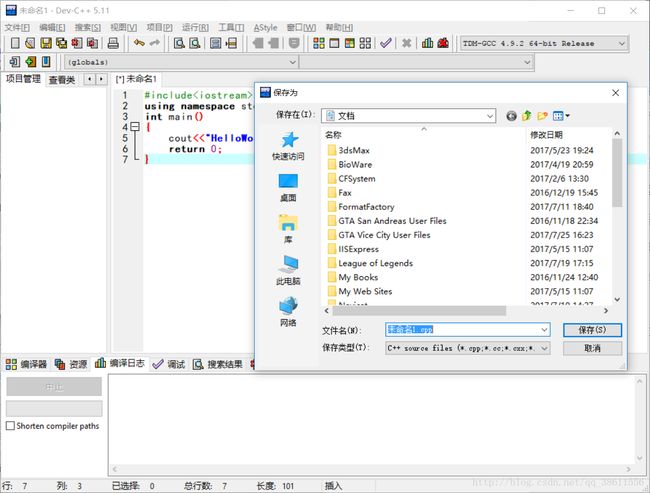Switch to Search Results (搜索结果) tab
The width and height of the screenshot is (650, 493).
point(218,364)
